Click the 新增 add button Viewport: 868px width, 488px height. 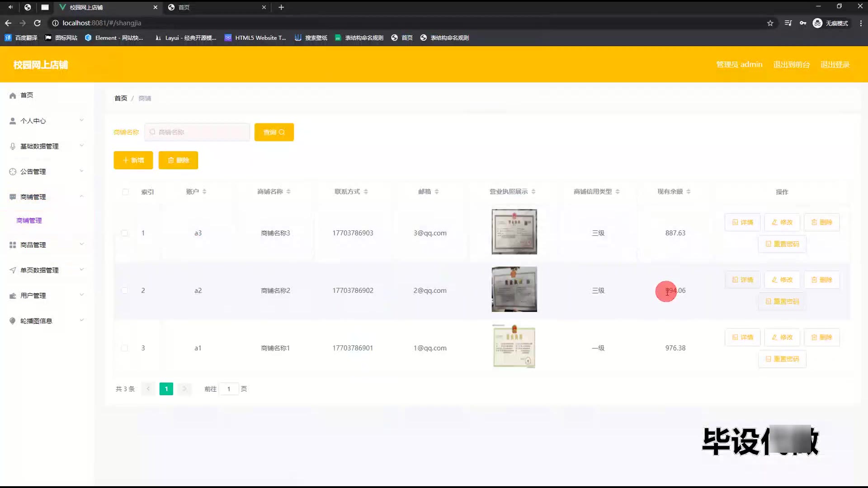[x=133, y=160]
